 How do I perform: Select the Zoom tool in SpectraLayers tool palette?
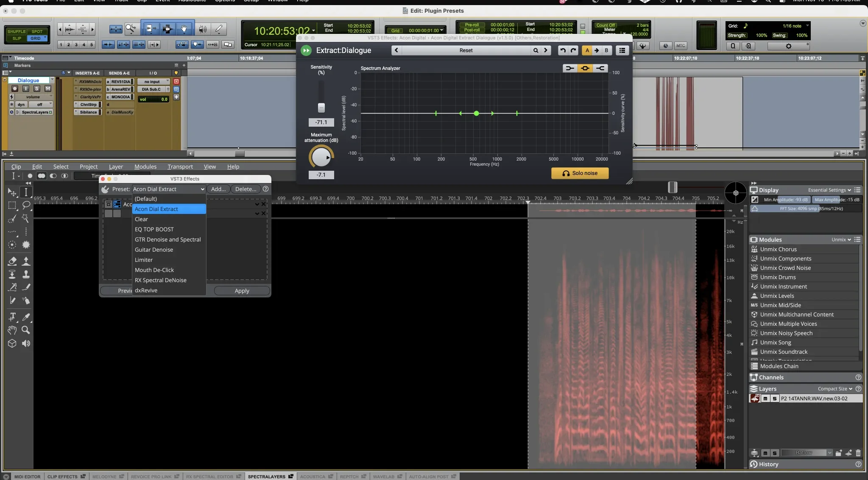(26, 330)
